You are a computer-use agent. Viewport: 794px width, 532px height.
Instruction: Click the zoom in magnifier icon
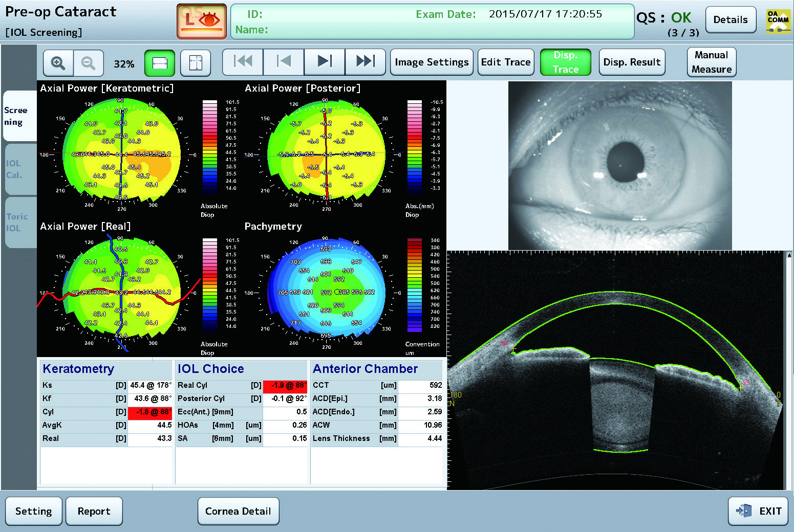click(58, 63)
